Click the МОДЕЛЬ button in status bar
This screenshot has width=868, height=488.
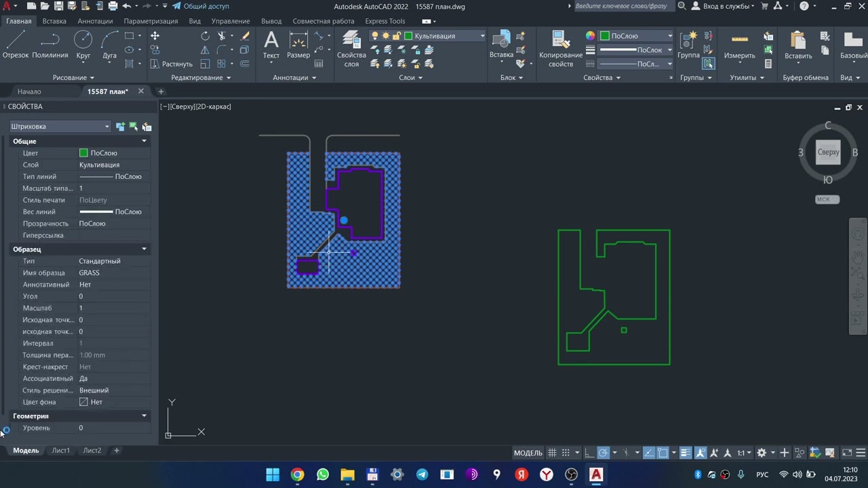click(528, 453)
